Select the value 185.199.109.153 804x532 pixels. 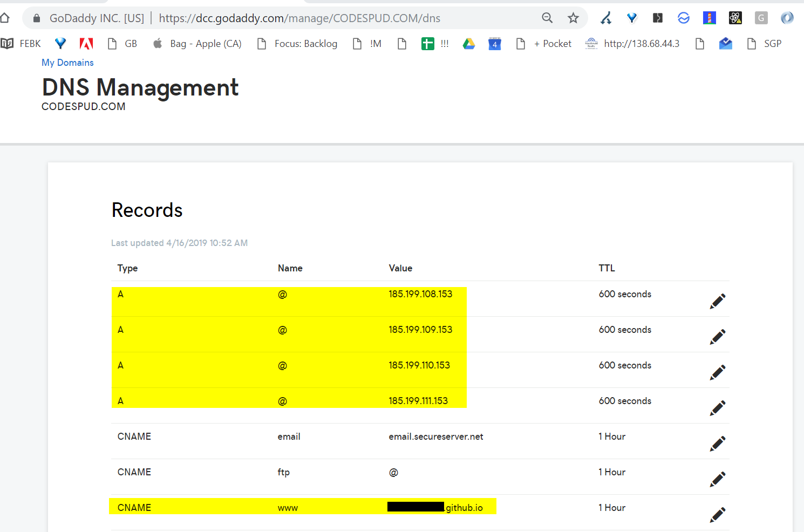pyautogui.click(x=421, y=330)
